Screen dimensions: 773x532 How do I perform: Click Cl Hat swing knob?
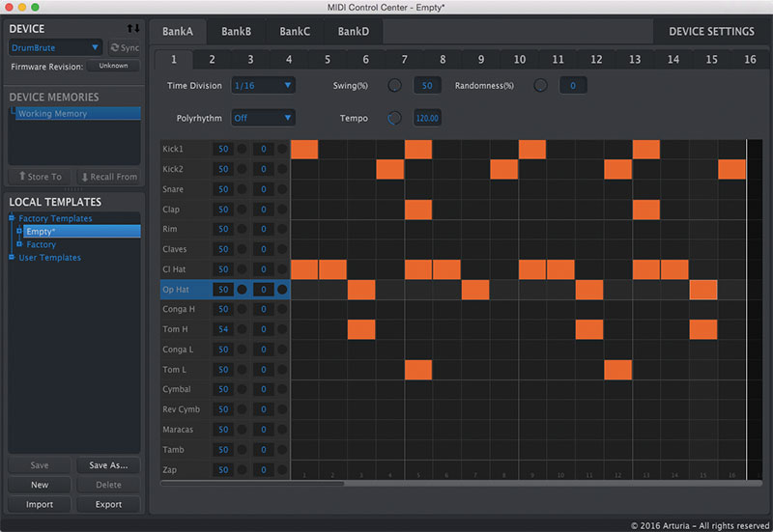(243, 269)
